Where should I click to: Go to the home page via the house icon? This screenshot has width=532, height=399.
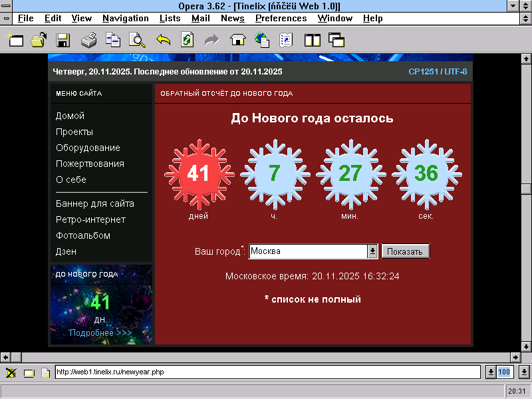coord(237,41)
